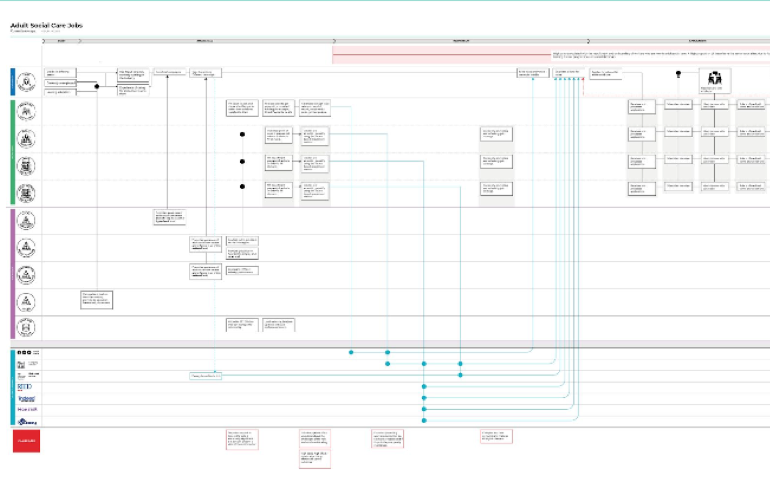Click the black pin marker beside interview icon
This screenshot has width=770, height=500.
point(679,73)
